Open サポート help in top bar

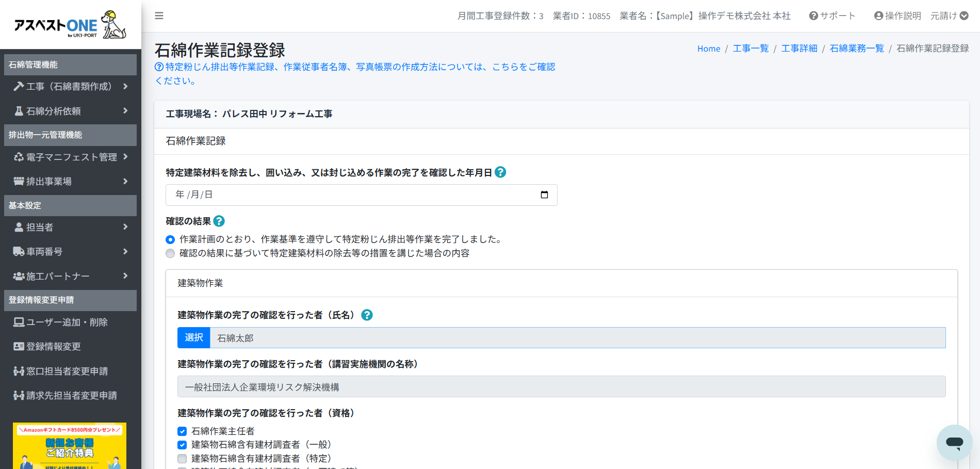(832, 16)
